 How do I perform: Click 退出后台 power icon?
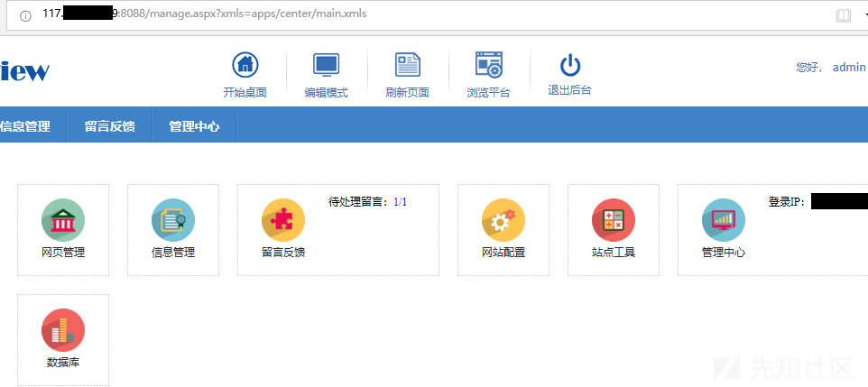pyautogui.click(x=570, y=65)
